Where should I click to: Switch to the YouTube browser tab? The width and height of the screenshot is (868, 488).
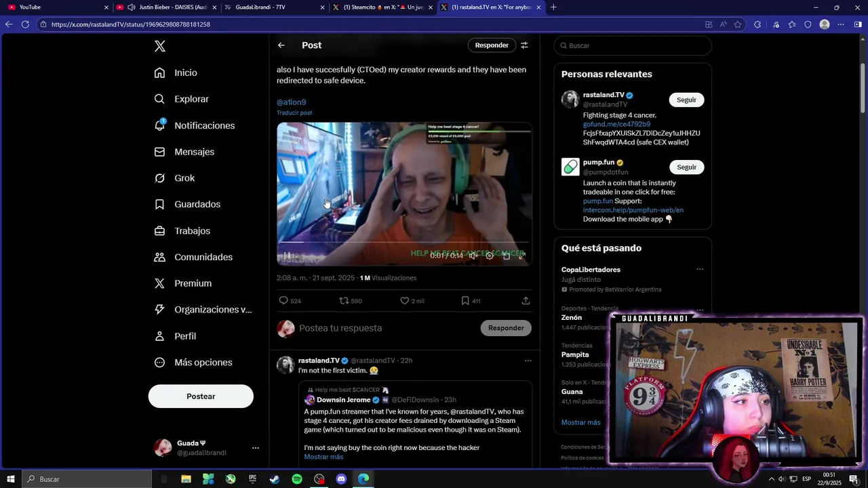point(57,7)
